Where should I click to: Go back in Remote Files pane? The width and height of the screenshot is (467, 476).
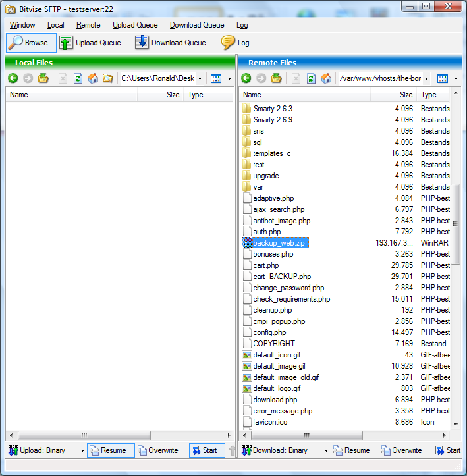coord(246,78)
